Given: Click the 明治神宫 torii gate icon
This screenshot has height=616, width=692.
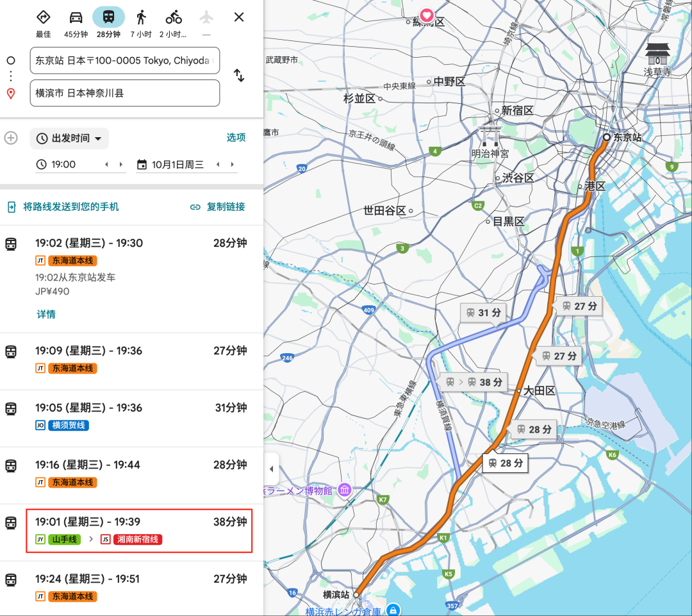Looking at the screenshot, I should click(x=490, y=135).
